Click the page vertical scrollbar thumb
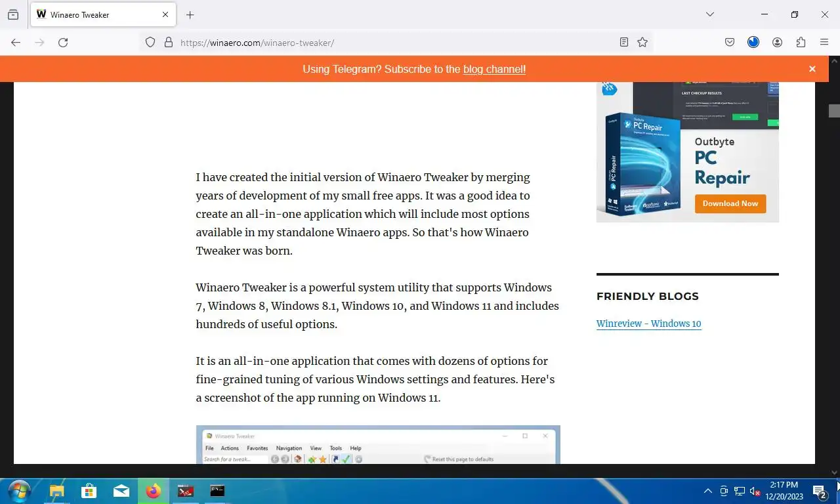Screen dimensions: 840x504 [834, 111]
